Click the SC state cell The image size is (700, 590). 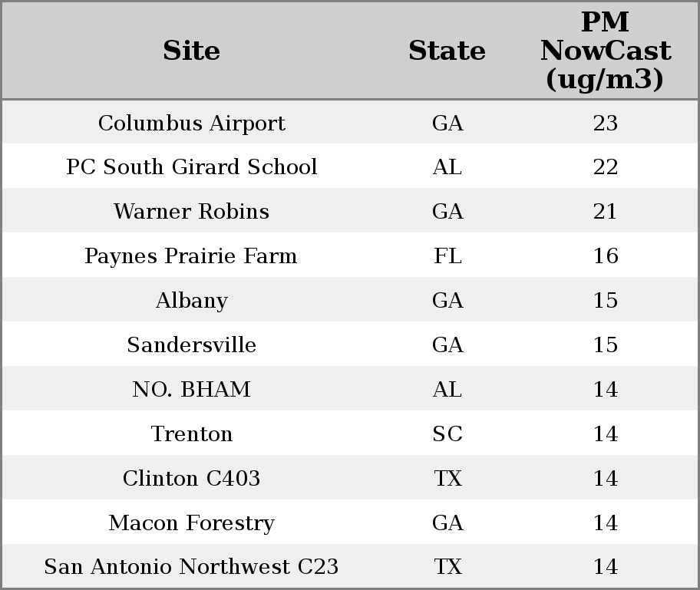pyautogui.click(x=447, y=434)
